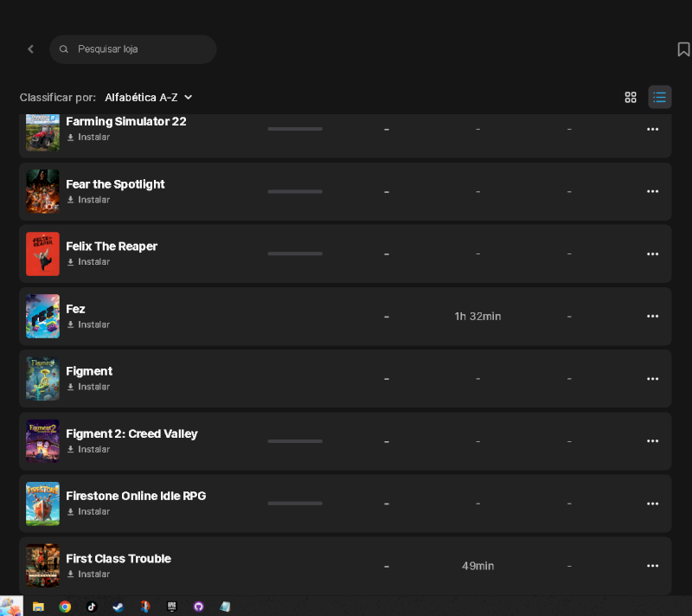This screenshot has height=616, width=692.
Task: Click Figment 2: Creed Valley progress bar
Action: click(x=295, y=441)
